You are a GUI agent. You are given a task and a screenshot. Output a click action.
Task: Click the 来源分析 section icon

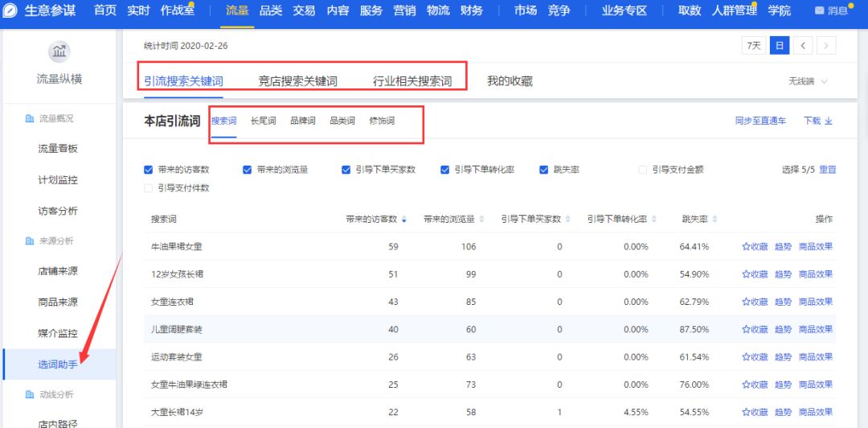click(30, 241)
